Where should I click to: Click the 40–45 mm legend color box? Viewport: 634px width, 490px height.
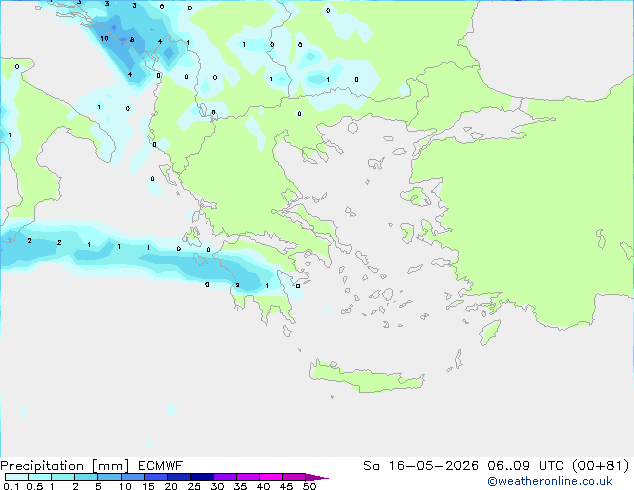click(271, 477)
